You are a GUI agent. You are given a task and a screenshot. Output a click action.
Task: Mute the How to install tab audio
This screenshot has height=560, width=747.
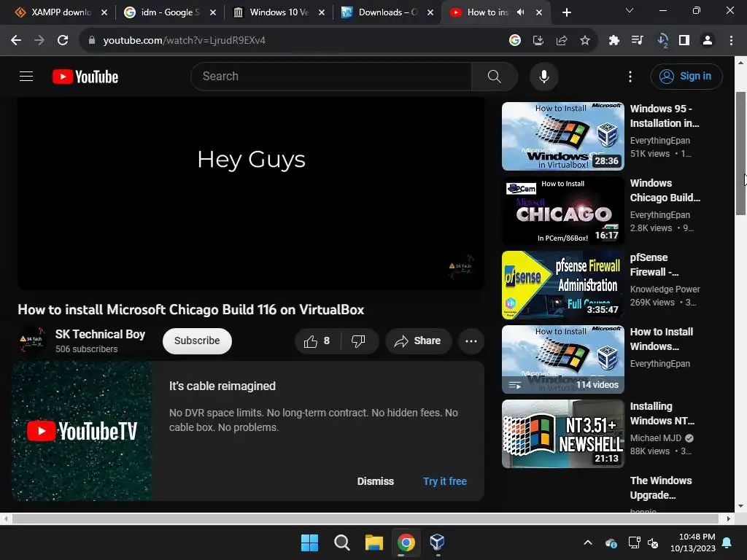(521, 12)
